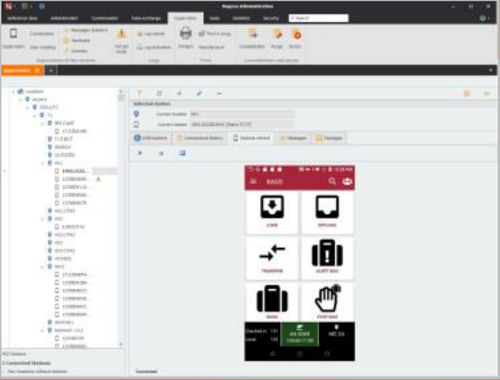Collapse the root Locations tree node

coord(13,91)
